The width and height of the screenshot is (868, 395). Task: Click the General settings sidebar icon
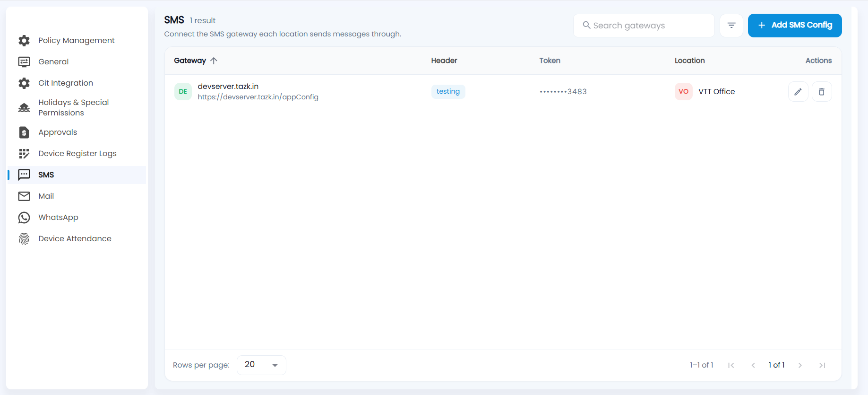click(24, 62)
